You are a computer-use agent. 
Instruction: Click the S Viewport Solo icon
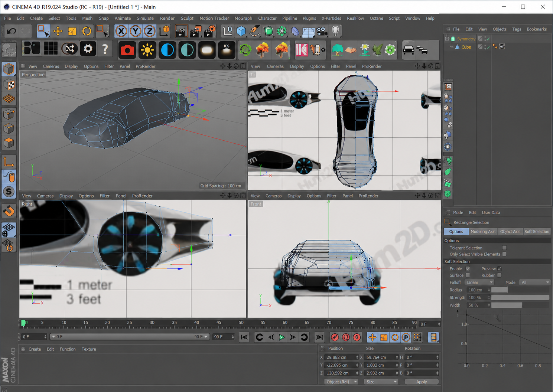(x=9, y=192)
